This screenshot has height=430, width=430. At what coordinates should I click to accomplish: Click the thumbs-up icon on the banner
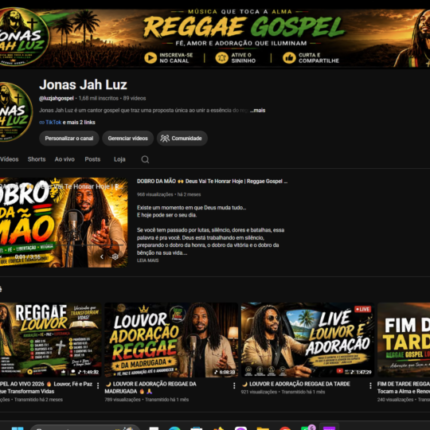[x=289, y=58]
